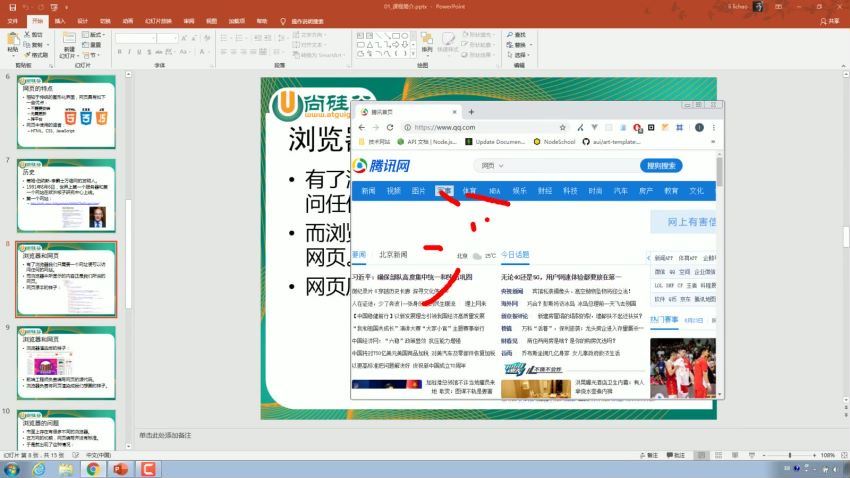The width and height of the screenshot is (850, 478).
Task: Open the Animations ribbon tab
Action: coord(127,21)
